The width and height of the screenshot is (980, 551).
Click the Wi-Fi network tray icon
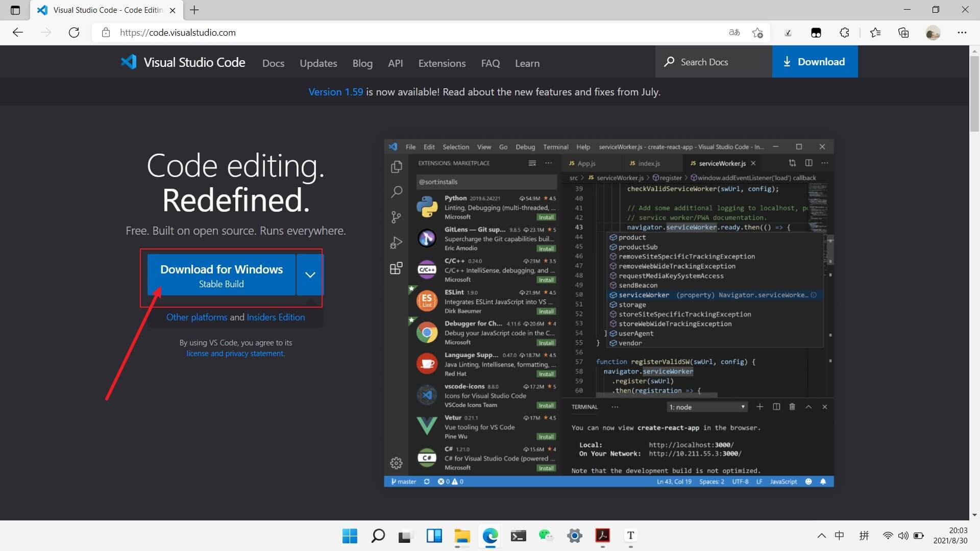coord(888,536)
